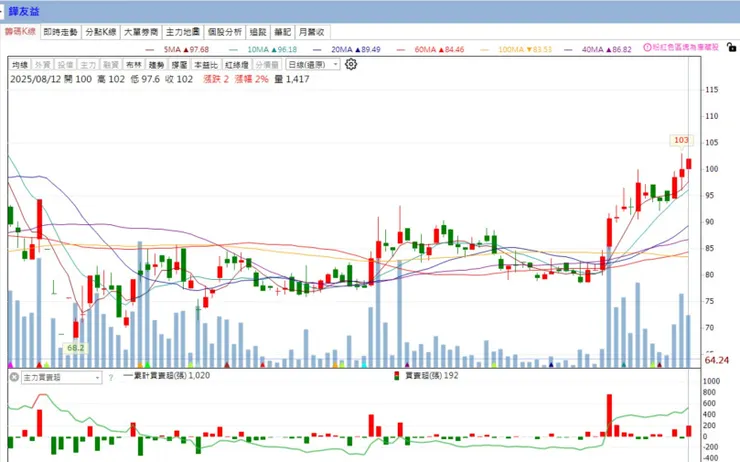Toggle the 分價量 overlay button
This screenshot has height=462, width=740.
pos(267,65)
